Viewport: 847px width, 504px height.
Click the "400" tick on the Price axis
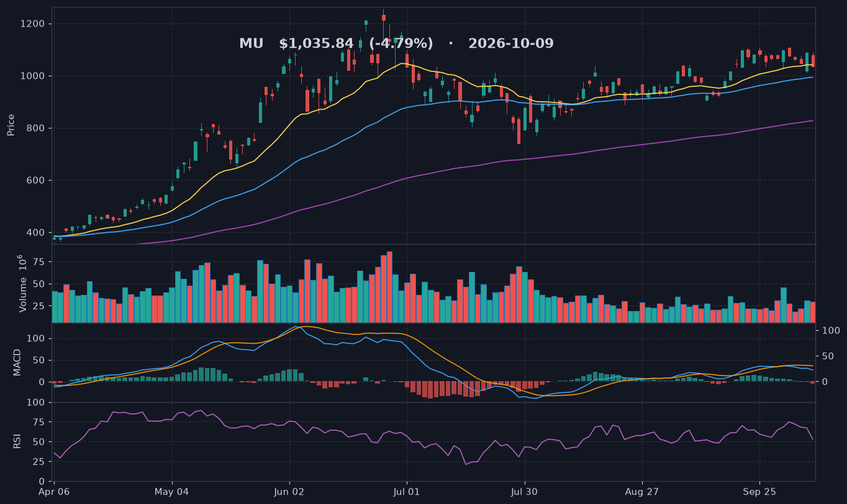pyautogui.click(x=36, y=233)
